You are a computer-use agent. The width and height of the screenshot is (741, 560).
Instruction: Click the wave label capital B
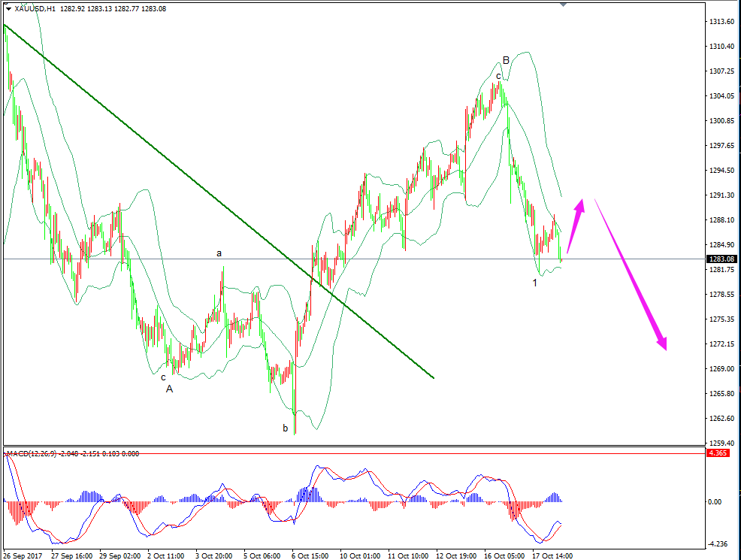click(x=506, y=60)
